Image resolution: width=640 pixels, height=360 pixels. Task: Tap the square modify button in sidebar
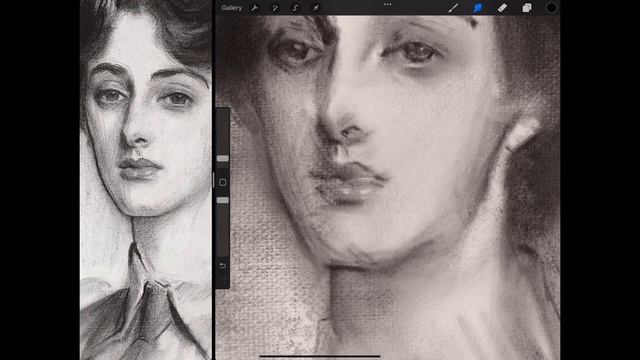pyautogui.click(x=222, y=182)
